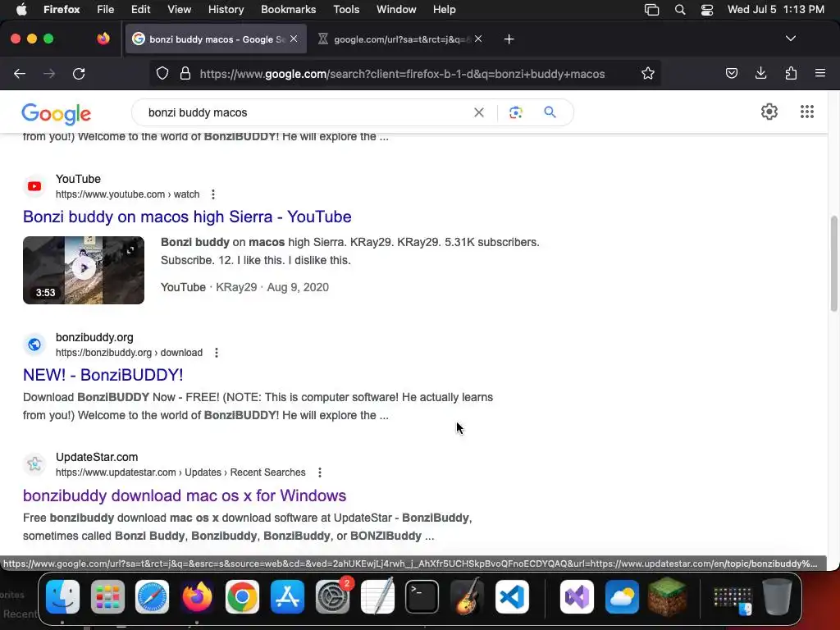Viewport: 840px width, 630px height.
Task: Close the google.com/url loading tab
Action: click(x=478, y=39)
